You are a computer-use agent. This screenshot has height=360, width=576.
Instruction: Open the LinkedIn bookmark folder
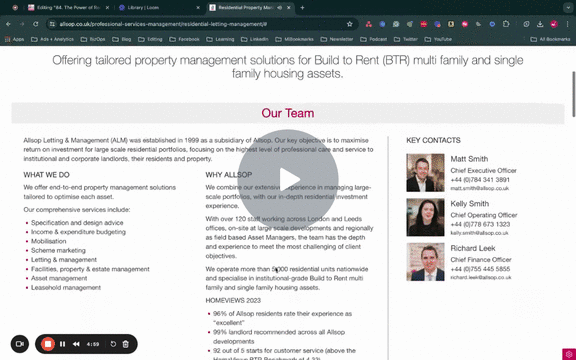255,39
